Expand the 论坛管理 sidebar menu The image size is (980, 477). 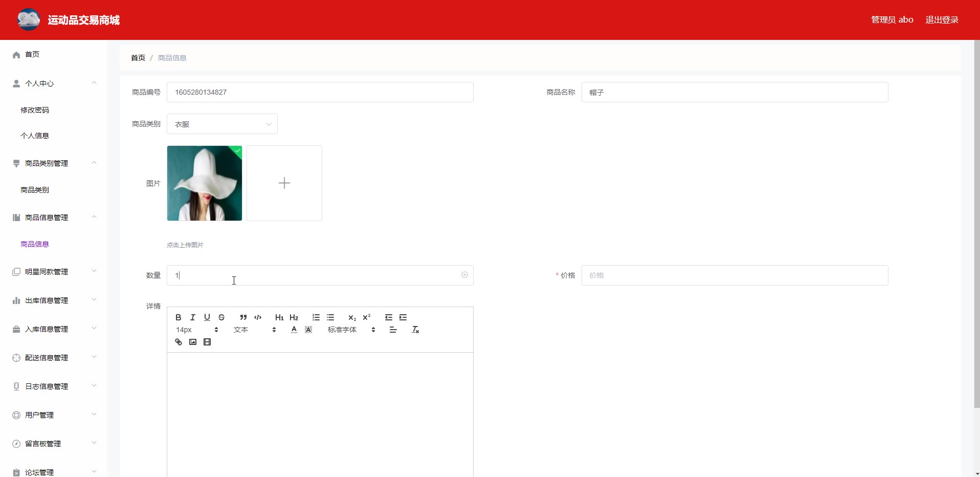coord(54,471)
